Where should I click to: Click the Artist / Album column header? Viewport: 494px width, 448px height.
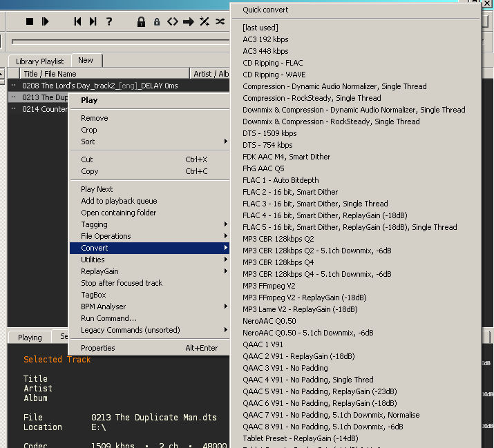click(210, 74)
